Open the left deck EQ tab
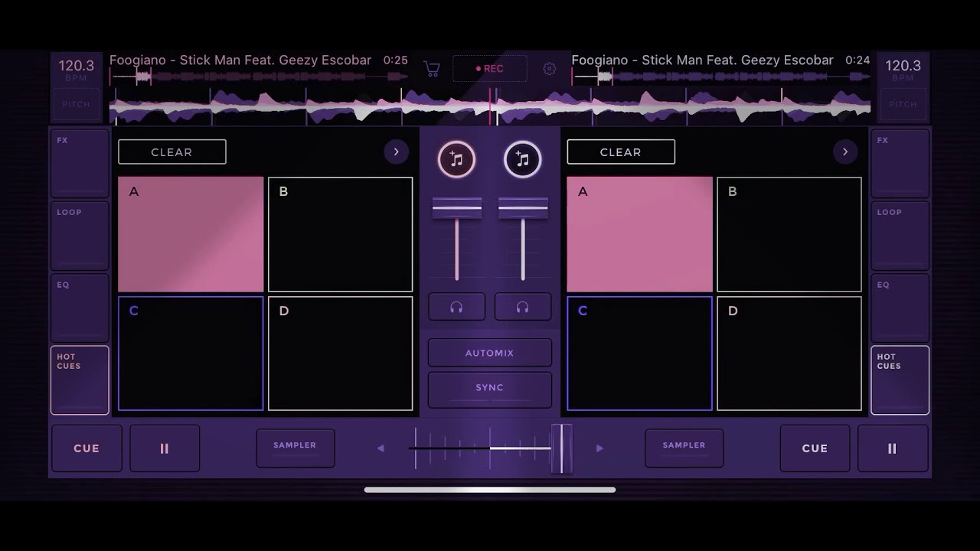This screenshot has height=551, width=980. point(80,308)
